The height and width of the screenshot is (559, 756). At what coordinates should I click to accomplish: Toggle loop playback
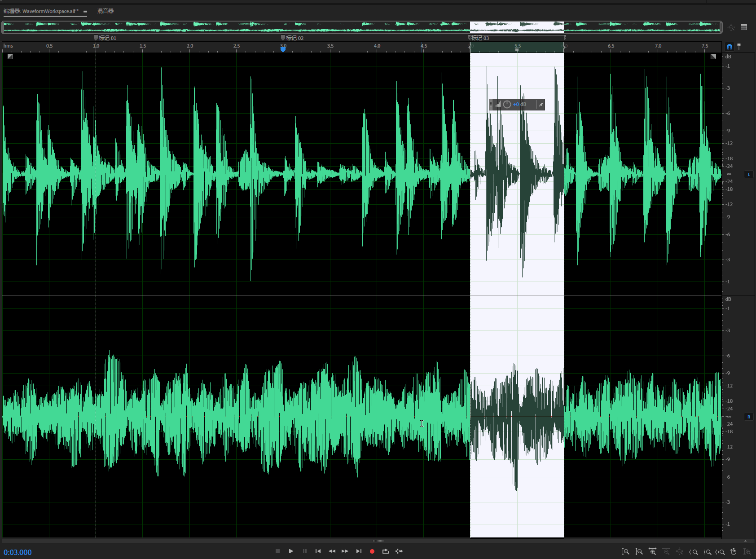(x=385, y=551)
